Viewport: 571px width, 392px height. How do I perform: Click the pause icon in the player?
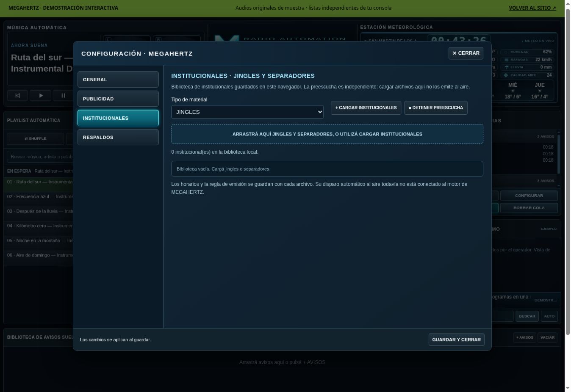[x=63, y=96]
